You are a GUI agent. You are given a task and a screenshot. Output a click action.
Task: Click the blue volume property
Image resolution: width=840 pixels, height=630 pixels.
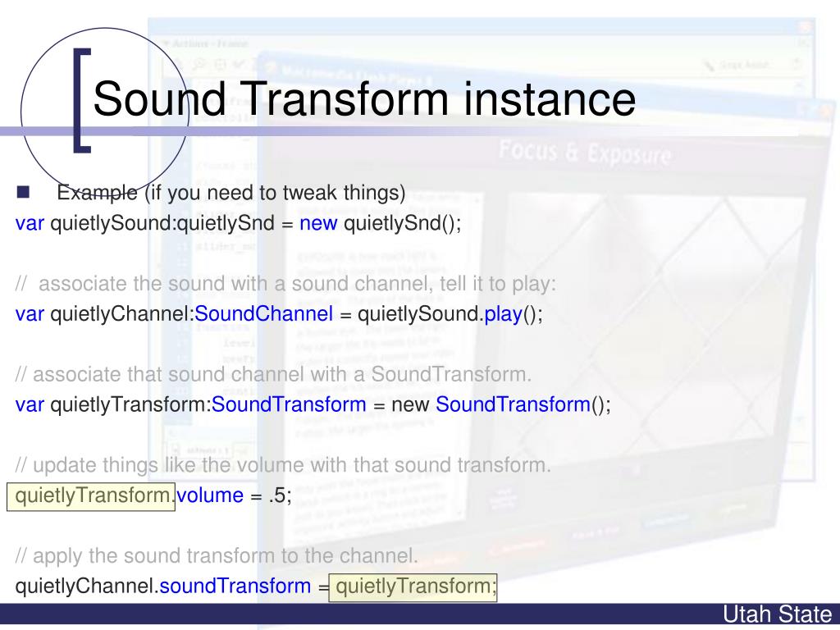[210, 495]
